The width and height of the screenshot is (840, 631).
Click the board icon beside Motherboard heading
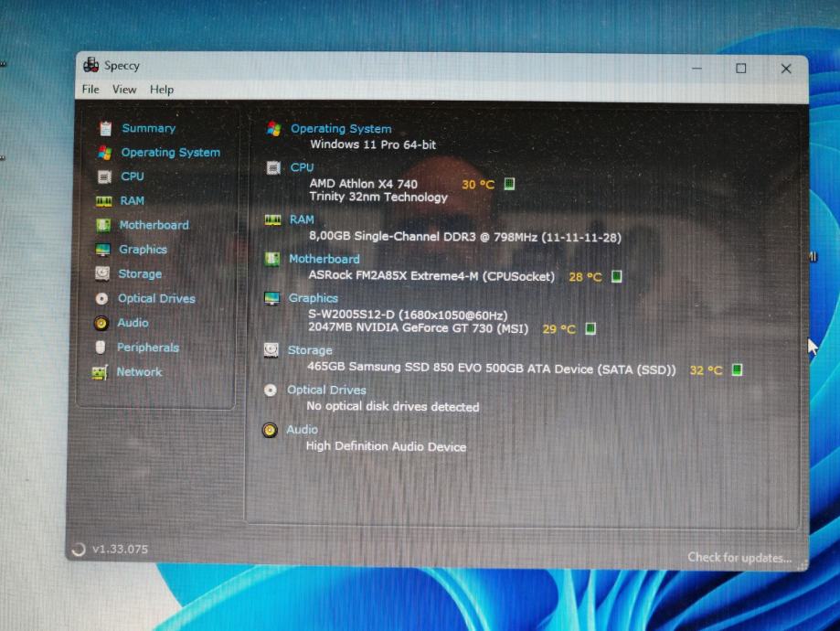coord(272,259)
